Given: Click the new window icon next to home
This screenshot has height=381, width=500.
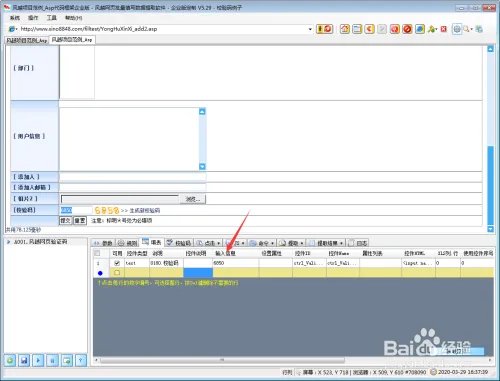Looking at the screenshot, I should tap(357, 29).
